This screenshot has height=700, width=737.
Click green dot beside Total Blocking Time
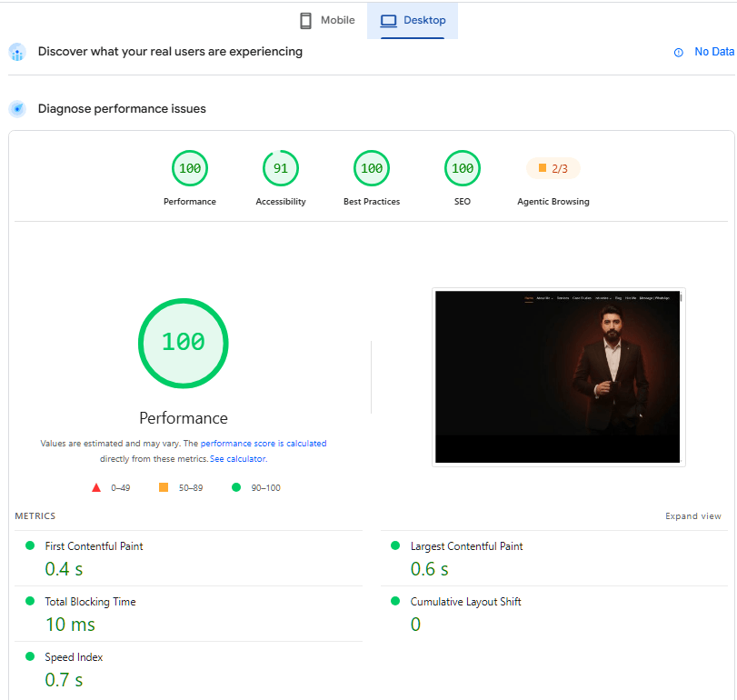click(x=30, y=601)
